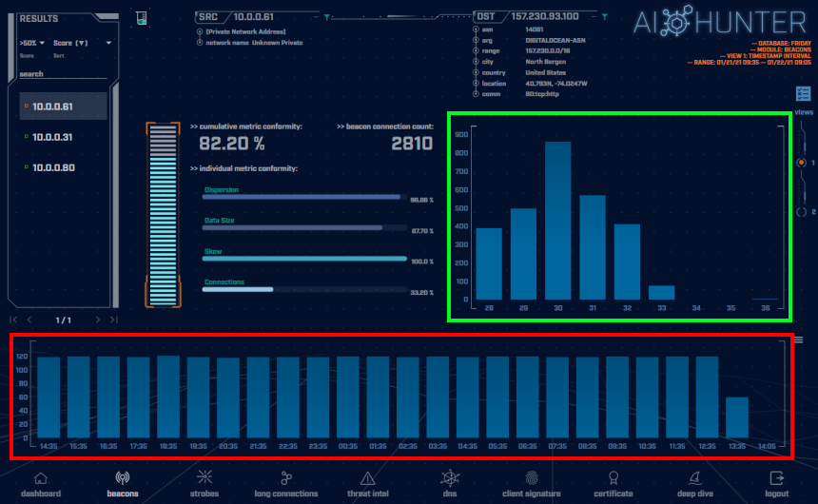The width and height of the screenshot is (818, 504).
Task: Click the logout icon
Action: tap(777, 478)
